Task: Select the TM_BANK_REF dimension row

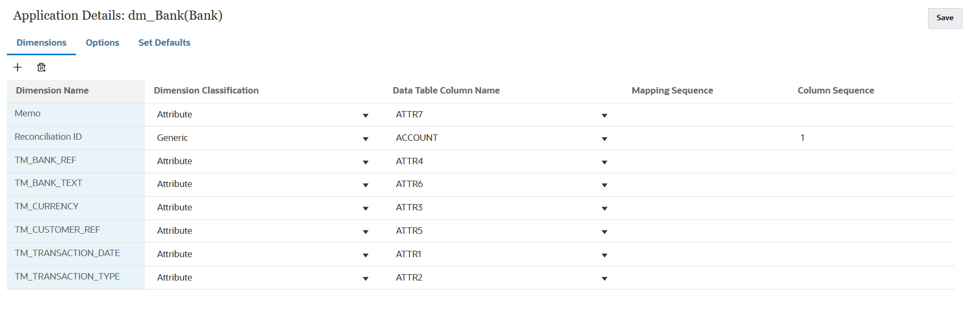Action: coord(46,160)
